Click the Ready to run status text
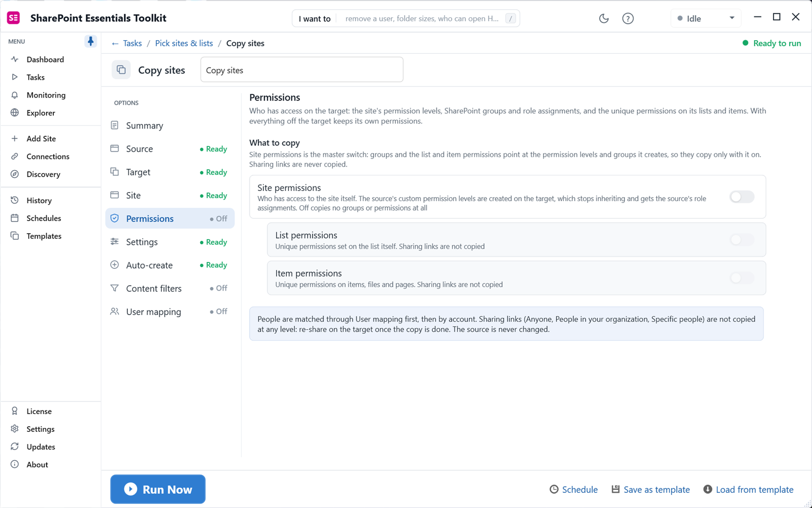812x508 pixels. [x=777, y=43]
